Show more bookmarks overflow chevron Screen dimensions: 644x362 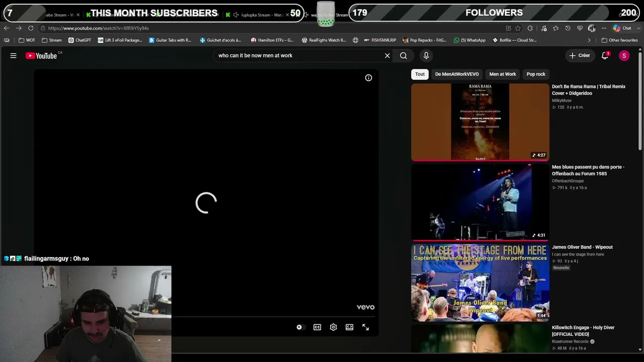(589, 40)
